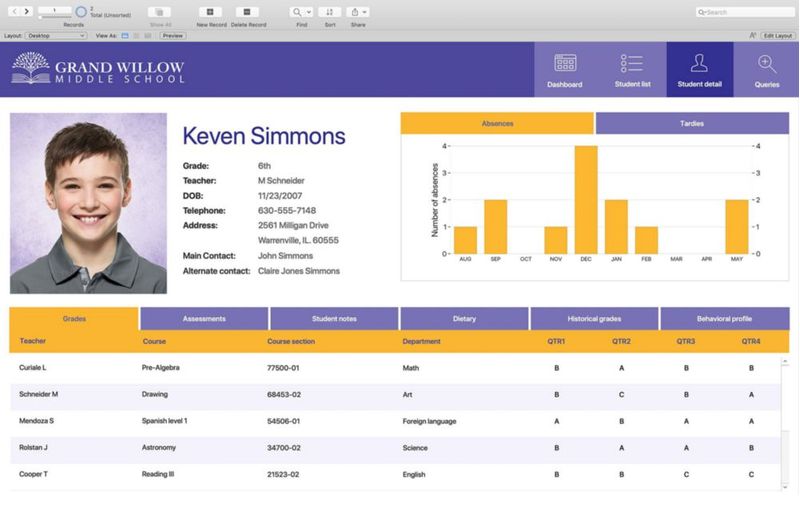The width and height of the screenshot is (800, 510).
Task: Click the QTR1 column header
Action: pyautogui.click(x=556, y=341)
